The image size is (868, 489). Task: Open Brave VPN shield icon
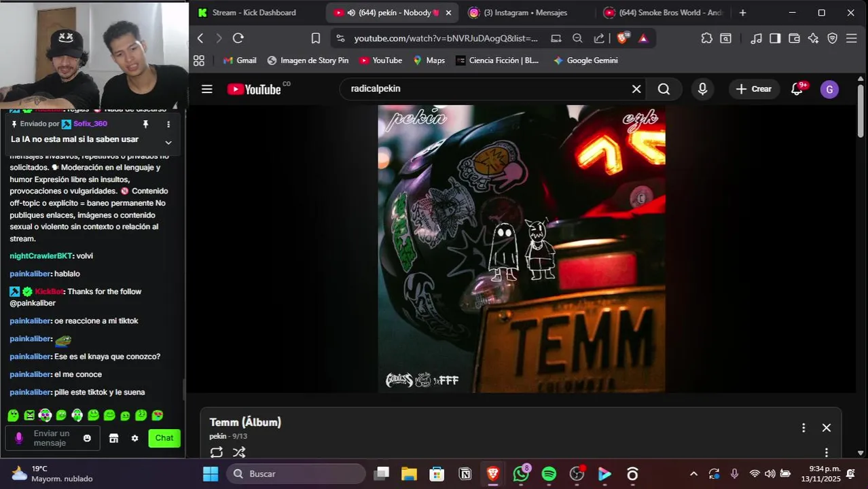[832, 39]
